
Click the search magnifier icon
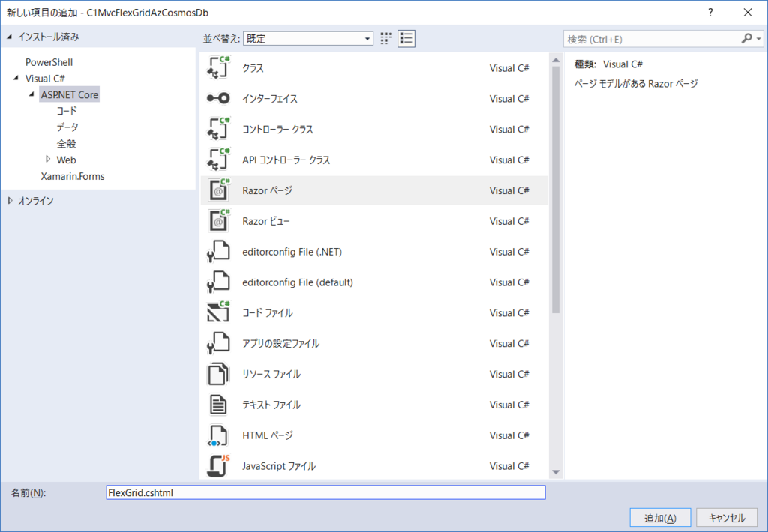click(746, 39)
